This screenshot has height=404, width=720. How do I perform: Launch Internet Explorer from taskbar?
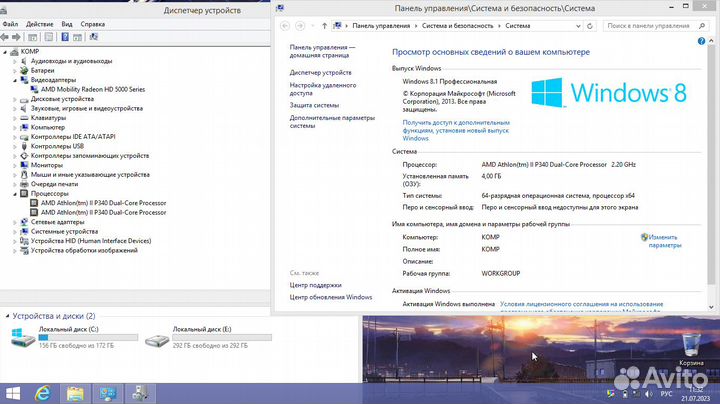click(x=43, y=393)
